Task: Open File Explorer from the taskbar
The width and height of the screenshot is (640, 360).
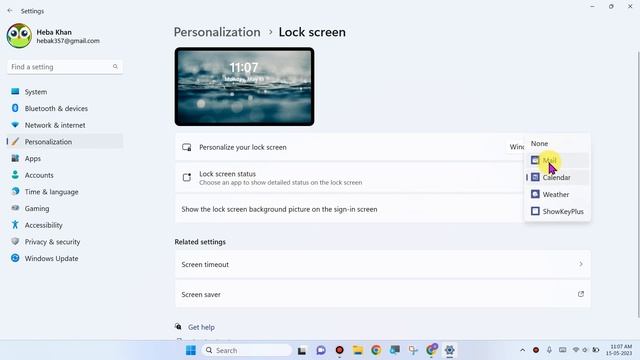Action: tap(358, 350)
